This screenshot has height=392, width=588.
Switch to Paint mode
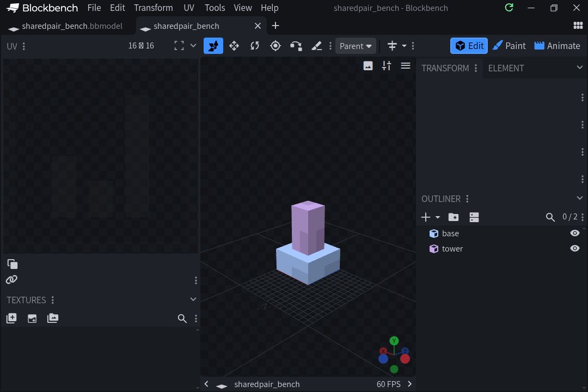pyautogui.click(x=509, y=46)
